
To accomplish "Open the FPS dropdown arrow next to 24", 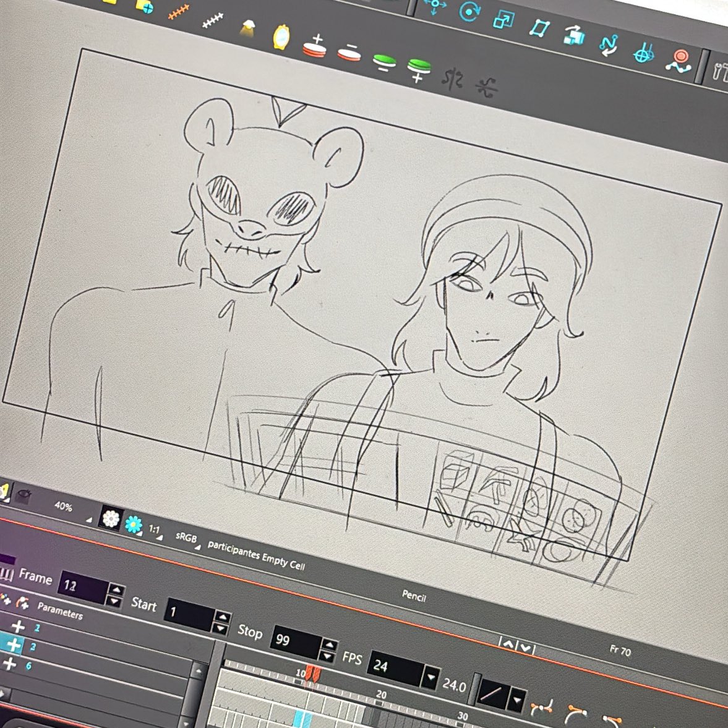I will click(430, 677).
